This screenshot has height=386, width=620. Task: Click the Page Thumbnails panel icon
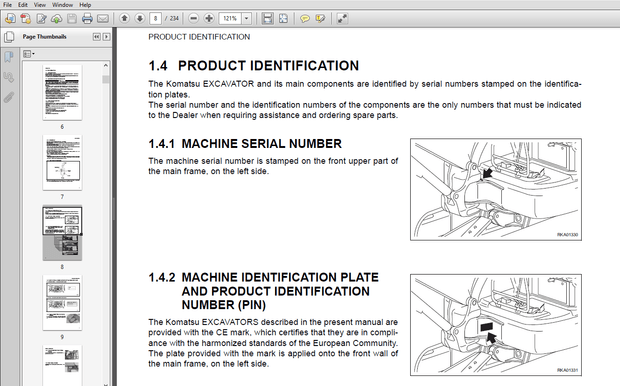pyautogui.click(x=9, y=37)
